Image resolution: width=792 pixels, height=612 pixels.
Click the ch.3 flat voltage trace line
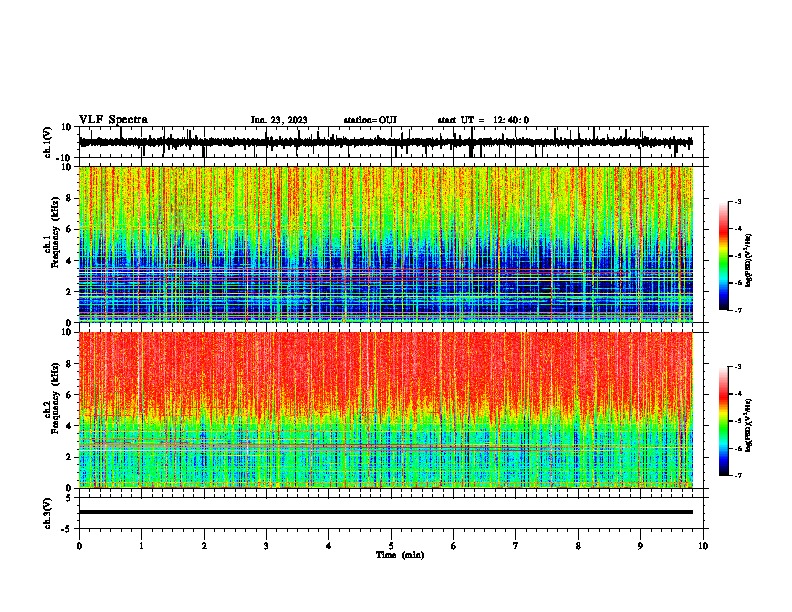coord(386,512)
